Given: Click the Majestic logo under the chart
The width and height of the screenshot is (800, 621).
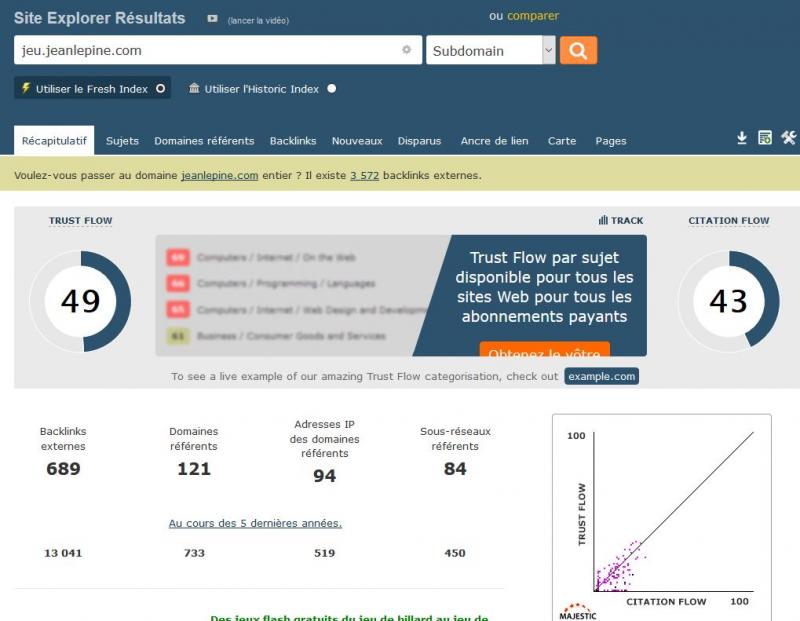Looking at the screenshot, I should click(578, 612).
